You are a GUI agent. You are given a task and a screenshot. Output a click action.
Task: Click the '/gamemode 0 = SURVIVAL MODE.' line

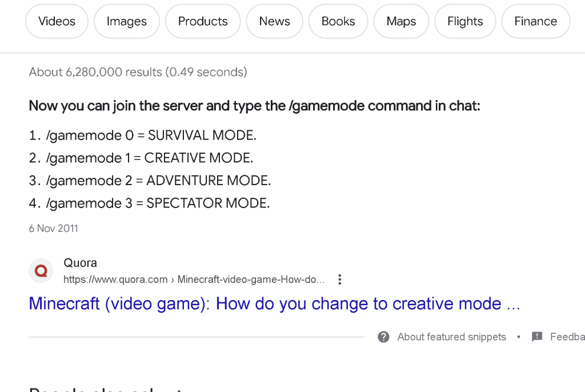point(151,135)
